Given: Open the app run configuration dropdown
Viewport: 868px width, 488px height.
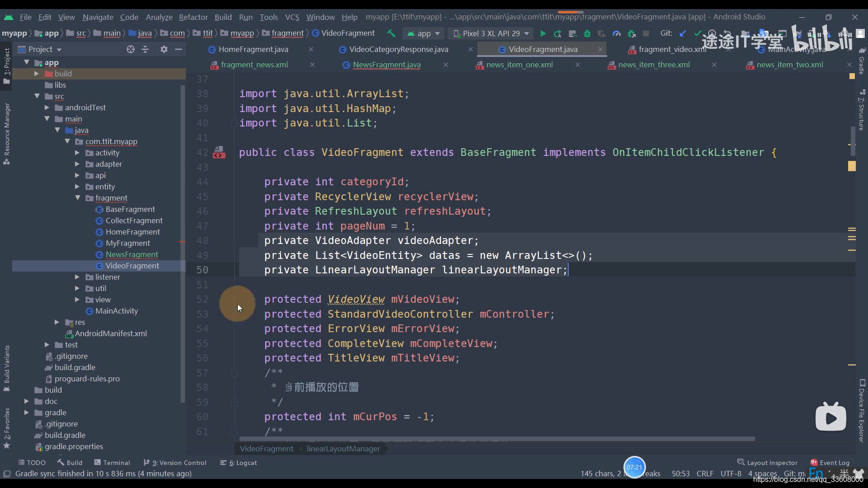Looking at the screenshot, I should pyautogui.click(x=424, y=33).
